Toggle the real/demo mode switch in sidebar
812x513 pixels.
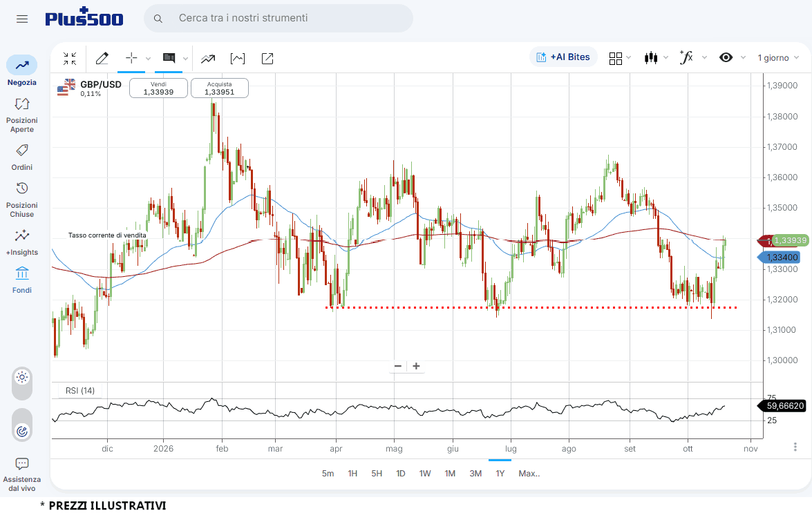click(21, 425)
